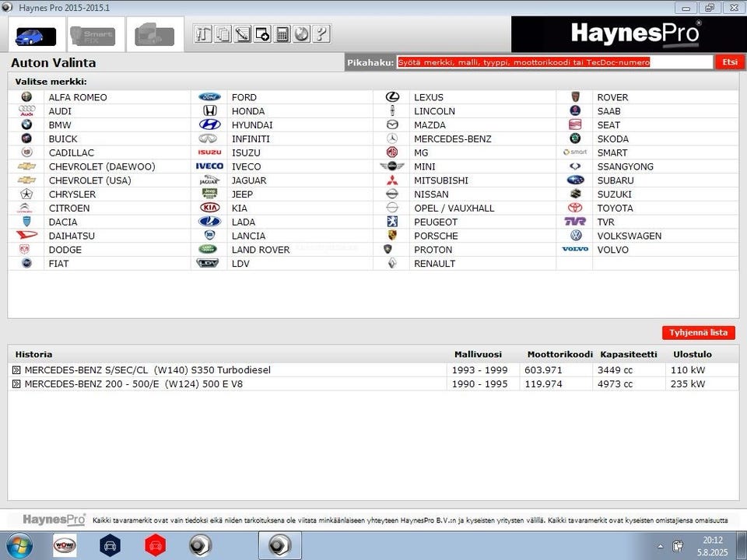Click the tools settings toolbar icon
Screen dimensions: 747x560
tap(203, 33)
